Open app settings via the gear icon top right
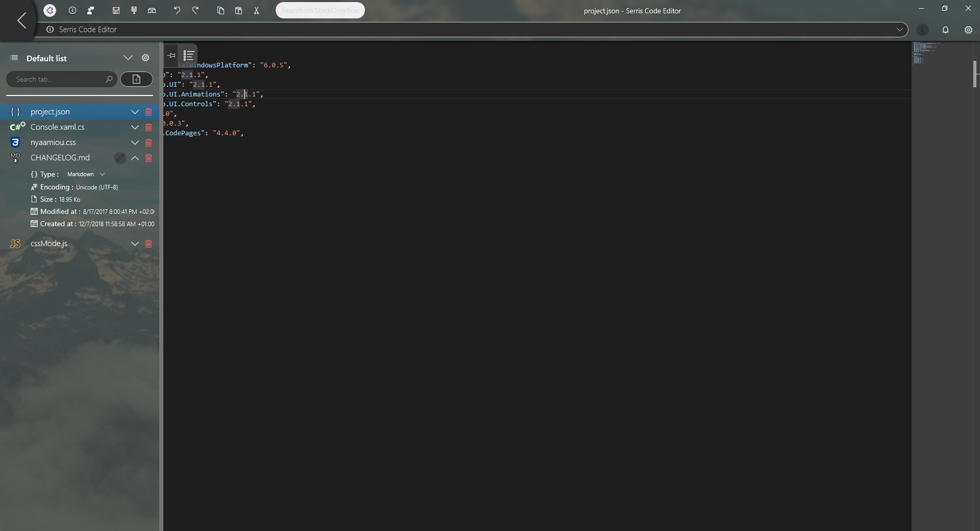 (969, 30)
